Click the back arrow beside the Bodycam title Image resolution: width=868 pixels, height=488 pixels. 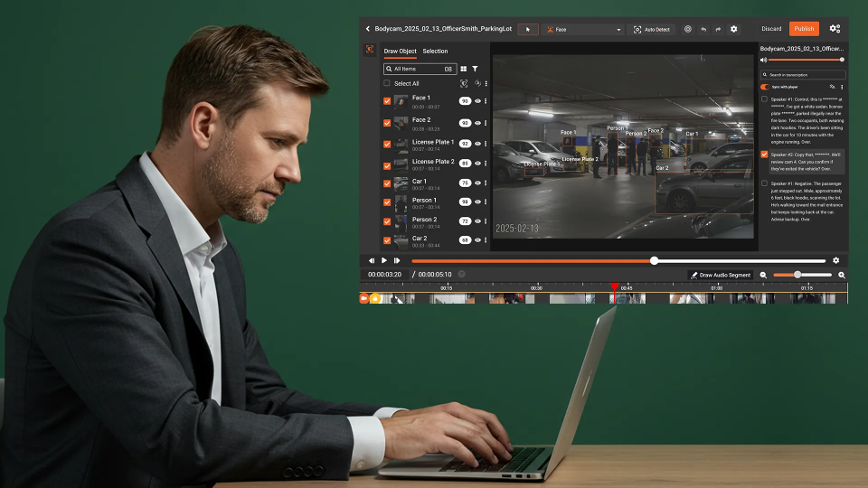click(368, 29)
